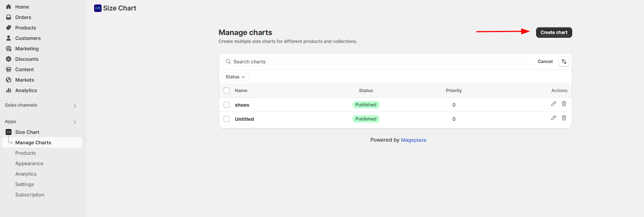Check the box for the shoes chart
This screenshot has width=644, height=217.
[x=227, y=105]
